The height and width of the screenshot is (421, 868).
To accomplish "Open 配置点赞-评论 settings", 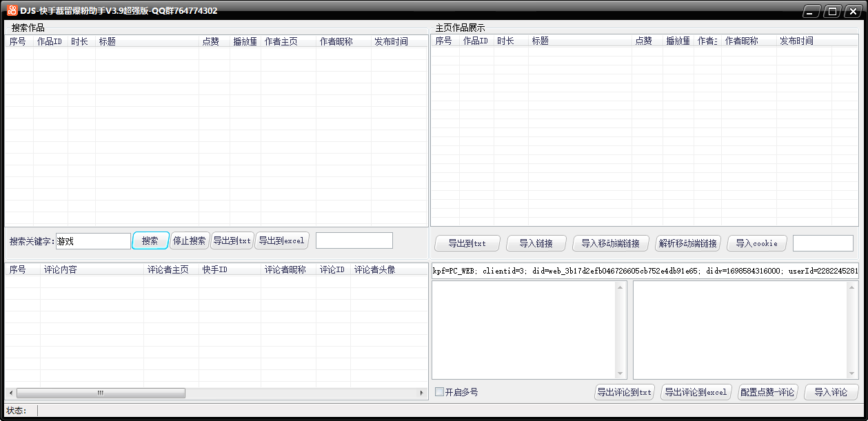I will click(x=767, y=392).
